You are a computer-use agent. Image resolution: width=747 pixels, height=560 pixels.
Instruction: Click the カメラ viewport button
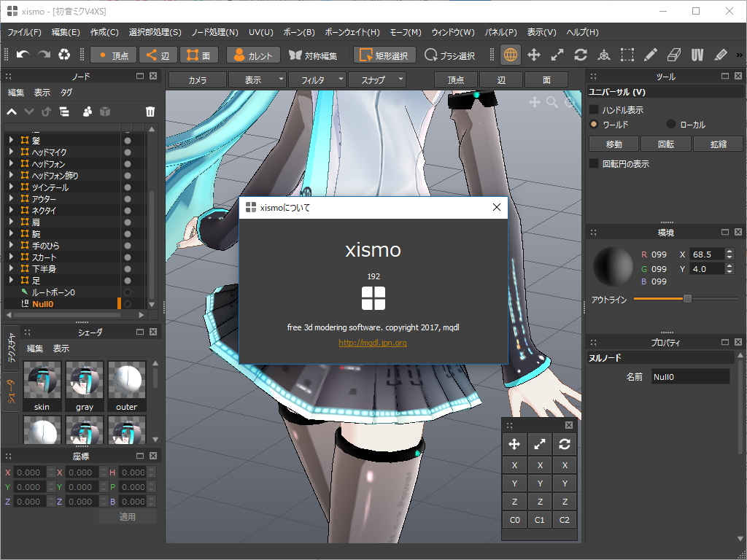[x=197, y=79]
